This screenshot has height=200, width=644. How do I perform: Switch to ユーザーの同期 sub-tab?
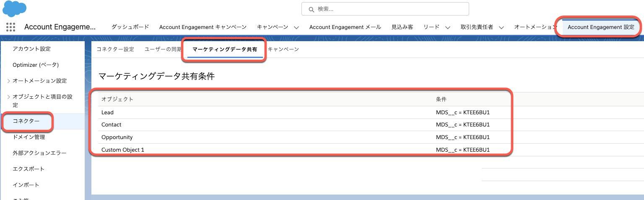point(164,49)
